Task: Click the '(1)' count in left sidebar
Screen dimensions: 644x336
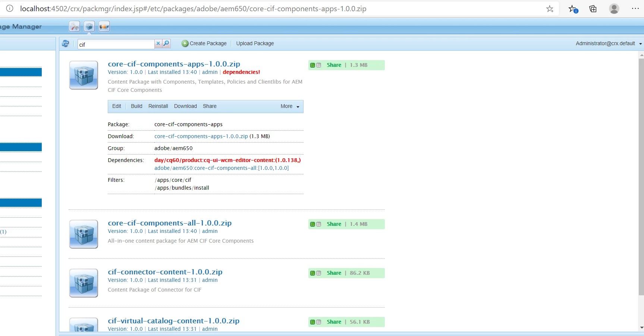Action: 3,232
